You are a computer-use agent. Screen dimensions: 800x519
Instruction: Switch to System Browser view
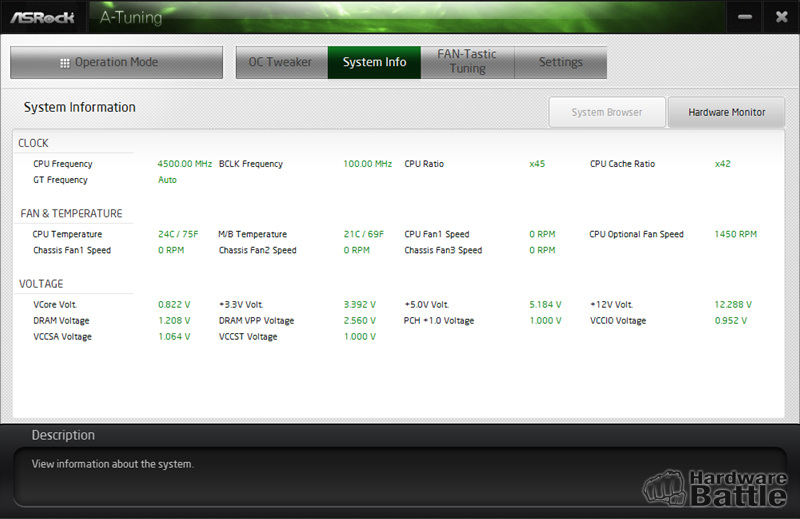[607, 112]
